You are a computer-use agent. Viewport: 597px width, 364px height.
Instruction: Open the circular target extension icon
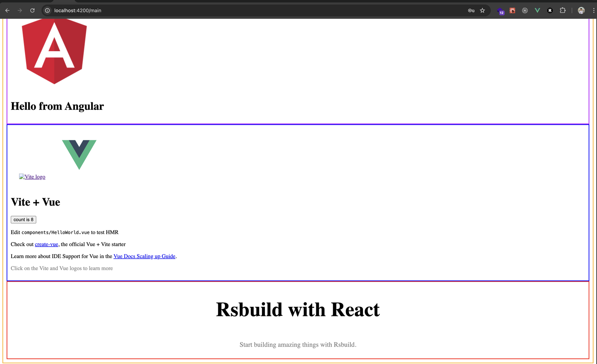click(525, 10)
